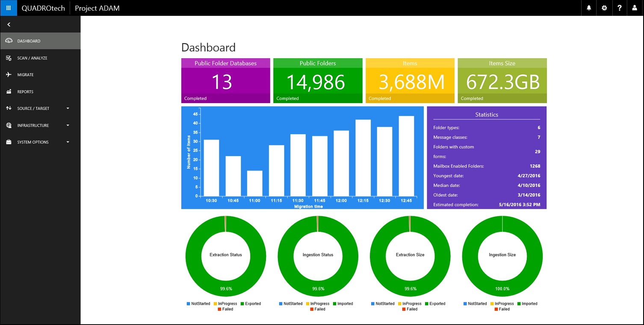Click the Public Folders tile
Image resolution: width=644 pixels, height=325 pixels.
[318, 81]
